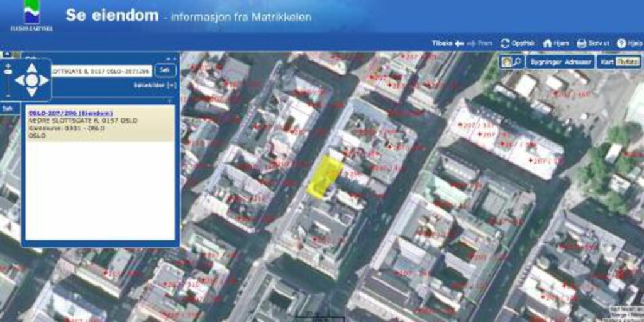Pan the map up with arrow
This screenshot has height=322, width=644.
point(32,68)
